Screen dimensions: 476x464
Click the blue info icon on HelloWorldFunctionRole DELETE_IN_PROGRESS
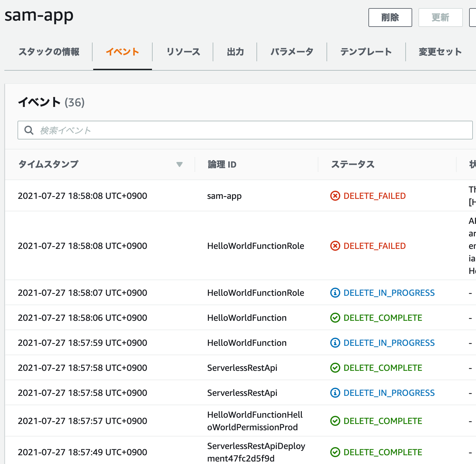(x=335, y=293)
